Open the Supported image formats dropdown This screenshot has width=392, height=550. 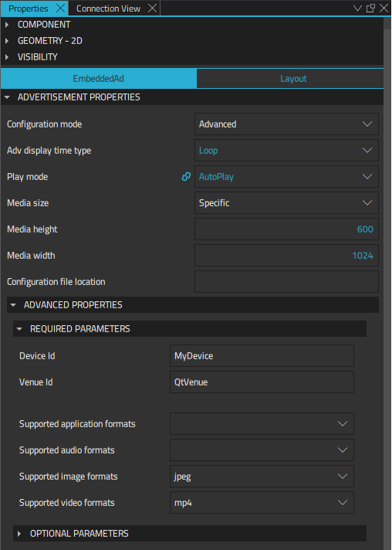(x=262, y=477)
